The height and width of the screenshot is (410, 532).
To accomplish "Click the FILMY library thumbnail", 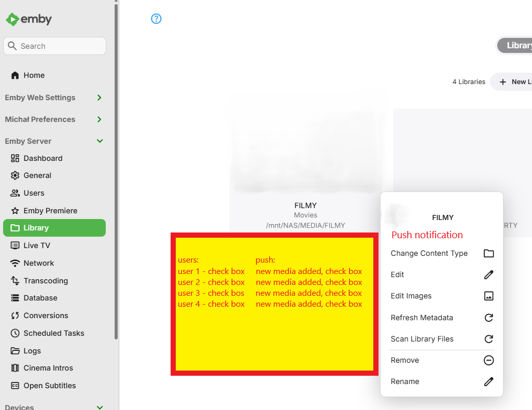I will point(305,151).
